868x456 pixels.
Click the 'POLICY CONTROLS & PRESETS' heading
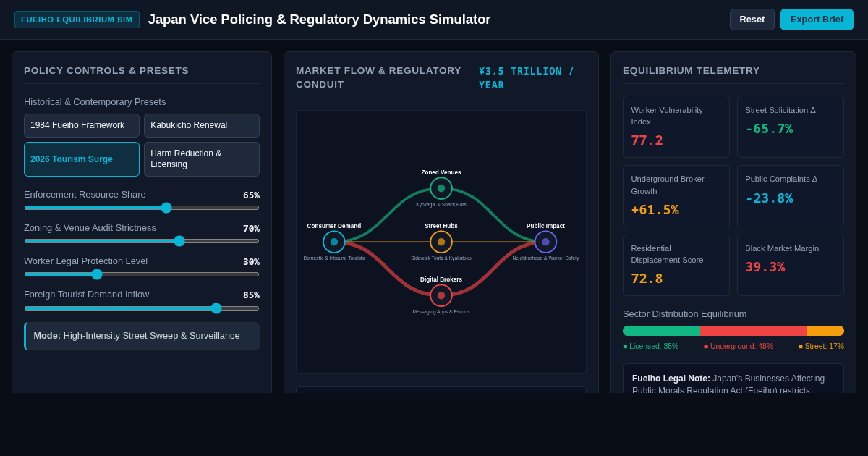[x=106, y=70]
